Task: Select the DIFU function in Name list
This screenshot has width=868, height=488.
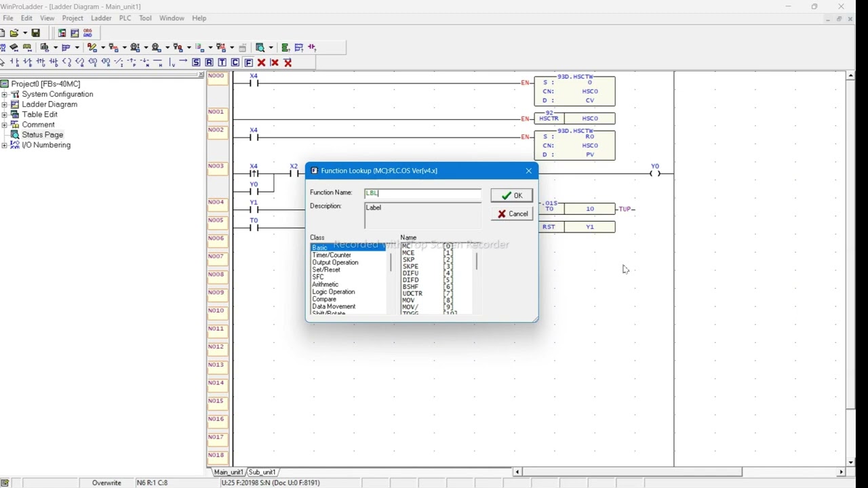Action: pos(410,273)
